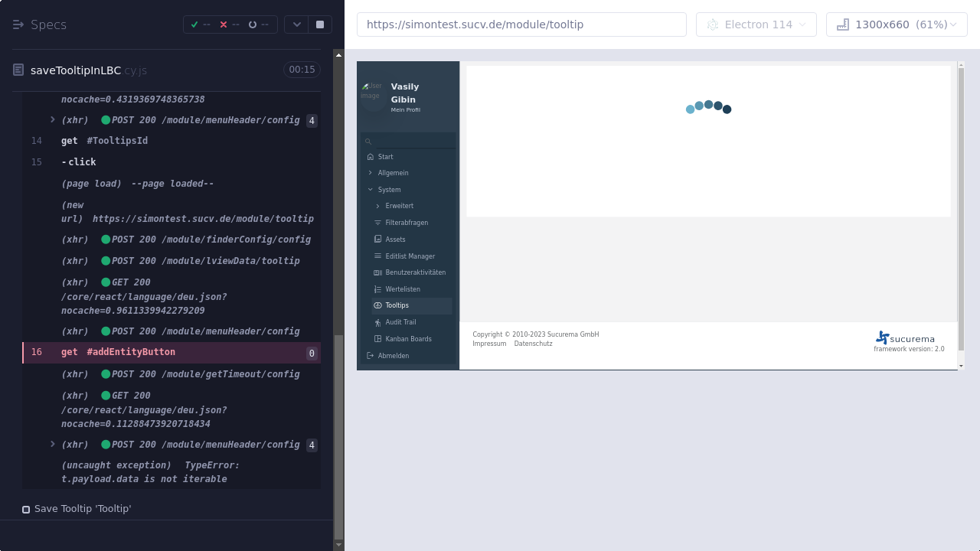Open the Wertelisten menu item

[402, 289]
